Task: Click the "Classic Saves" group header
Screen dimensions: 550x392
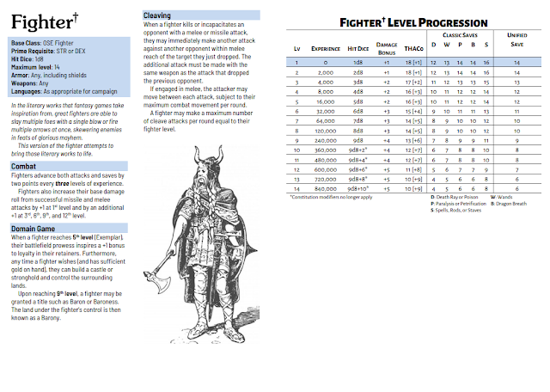Action: 460,35
